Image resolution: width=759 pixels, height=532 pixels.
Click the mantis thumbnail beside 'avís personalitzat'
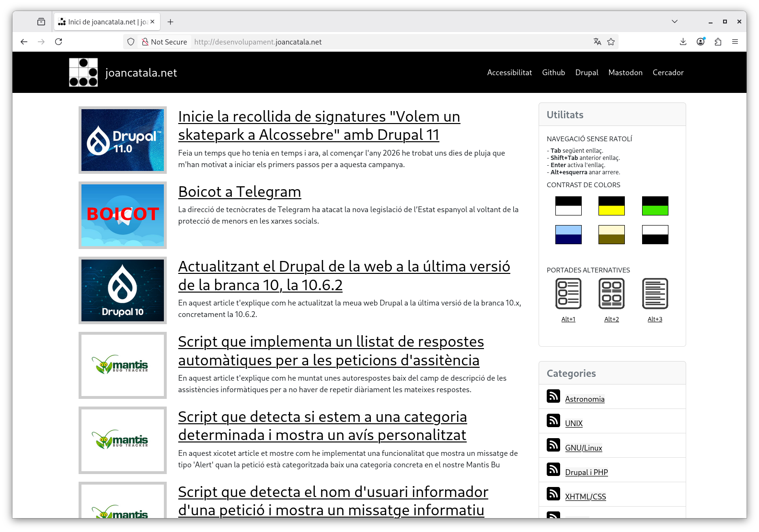pyautogui.click(x=123, y=440)
